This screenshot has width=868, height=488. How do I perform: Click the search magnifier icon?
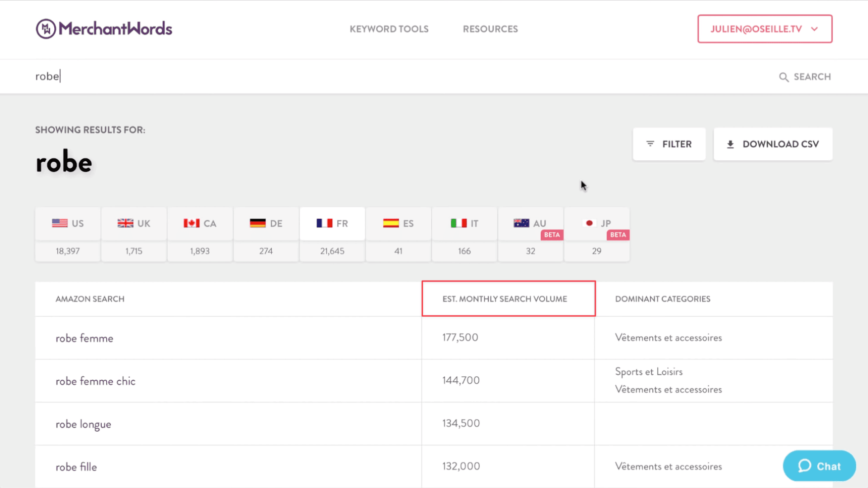pos(783,77)
